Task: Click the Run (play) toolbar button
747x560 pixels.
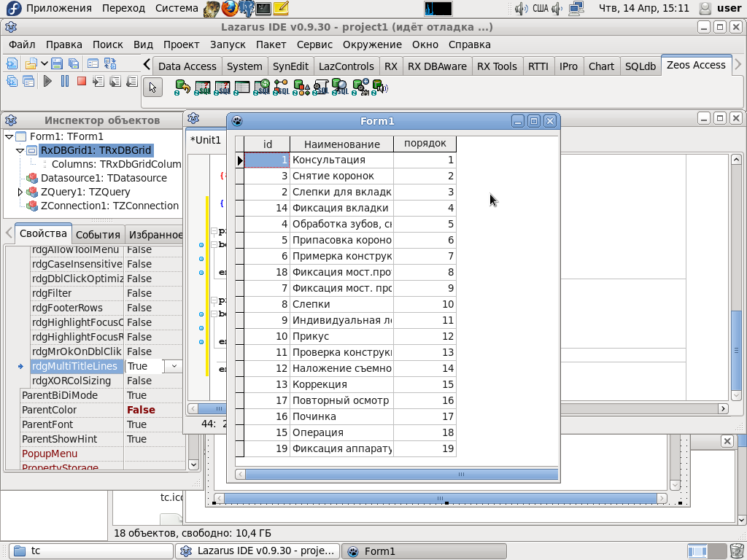Action: click(47, 82)
